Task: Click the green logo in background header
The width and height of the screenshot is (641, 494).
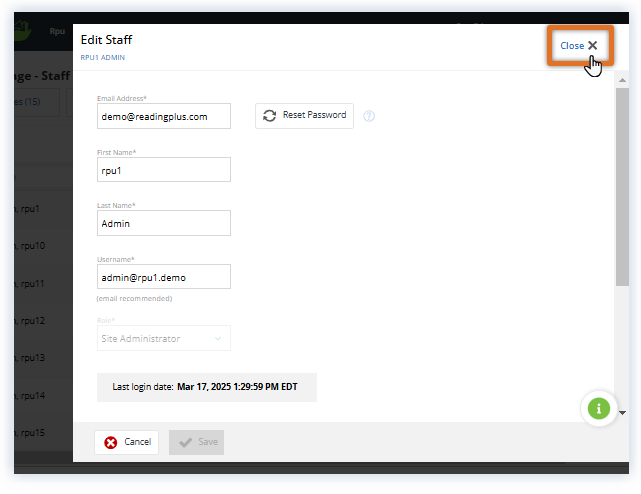Action: pyautogui.click(x=22, y=31)
